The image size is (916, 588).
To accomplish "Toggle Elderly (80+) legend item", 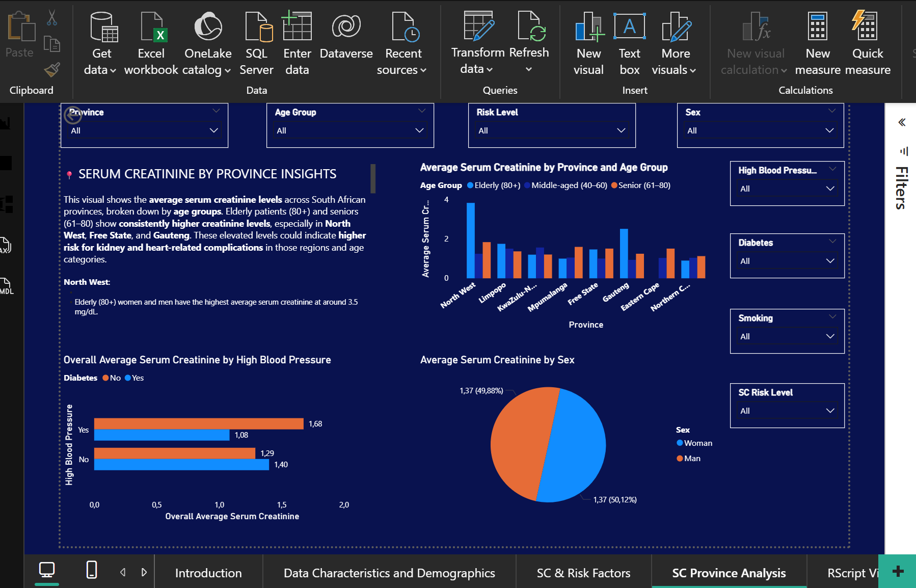I will 493,185.
